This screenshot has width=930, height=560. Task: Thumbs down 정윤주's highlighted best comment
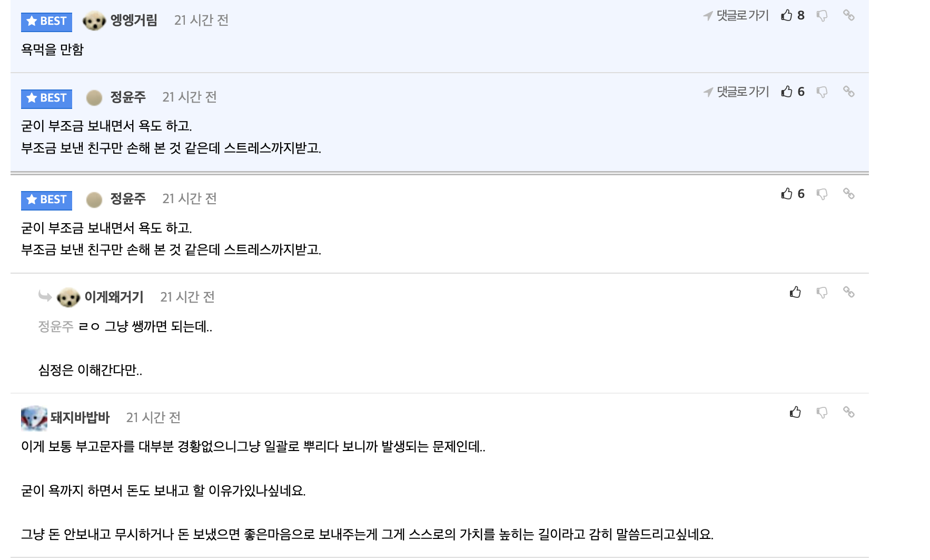click(822, 92)
